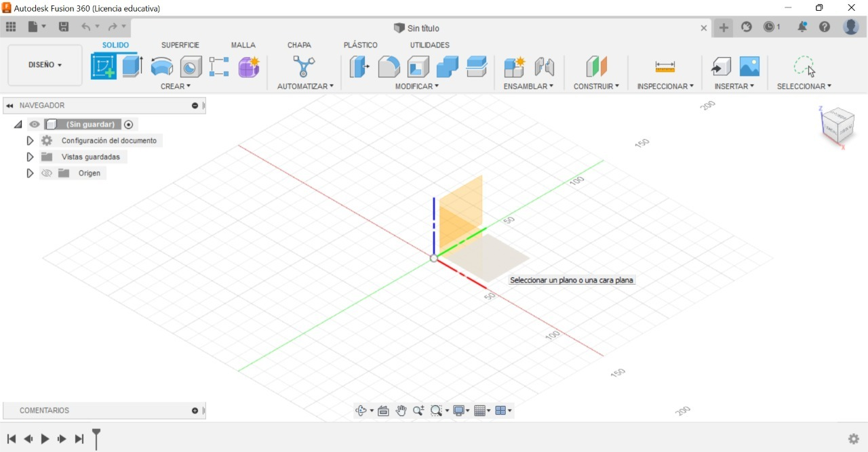Viewport: 868px width, 452px height.
Task: Open the AUTOMATIZAR dropdown menu
Action: tap(305, 86)
